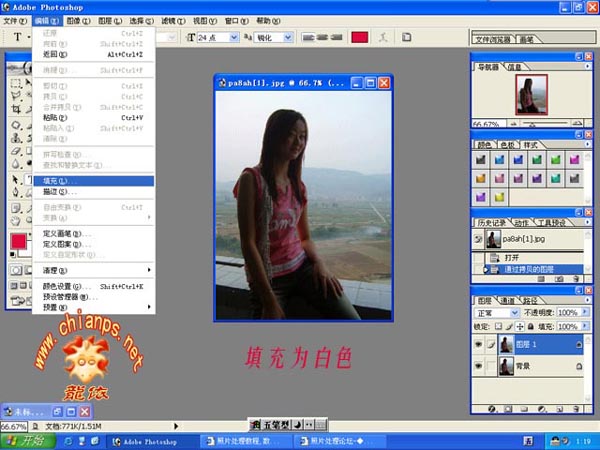
Task: Create a new layer
Action: pyautogui.click(x=559, y=409)
